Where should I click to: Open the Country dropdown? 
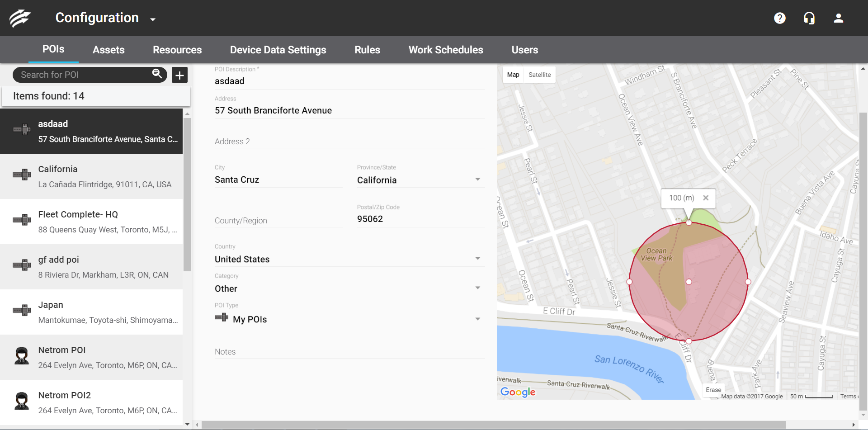349,259
